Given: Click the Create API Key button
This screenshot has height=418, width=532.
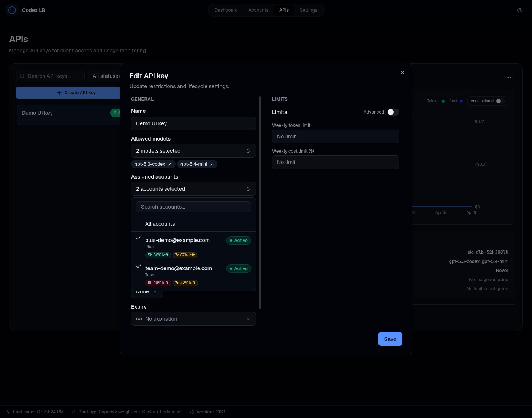Looking at the screenshot, I should (68, 93).
